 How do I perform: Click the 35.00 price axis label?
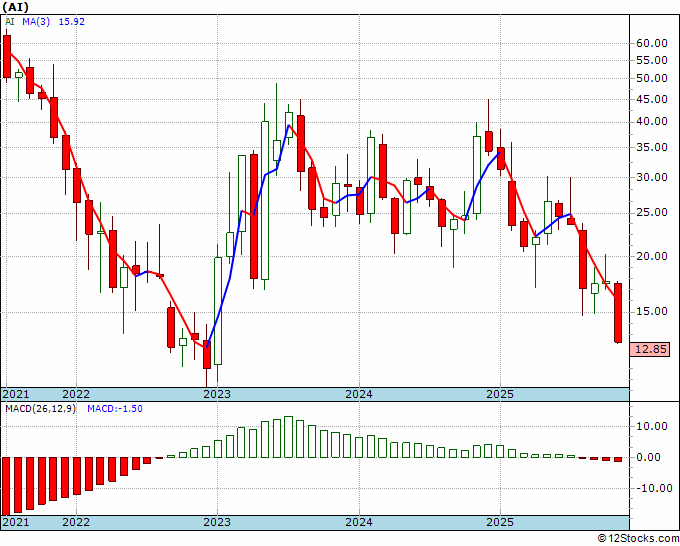(651, 147)
